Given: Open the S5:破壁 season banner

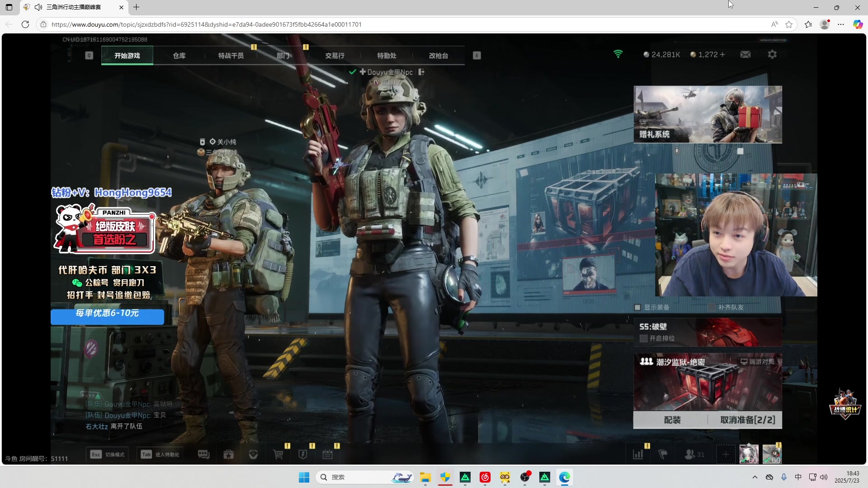Looking at the screenshot, I should tap(708, 332).
